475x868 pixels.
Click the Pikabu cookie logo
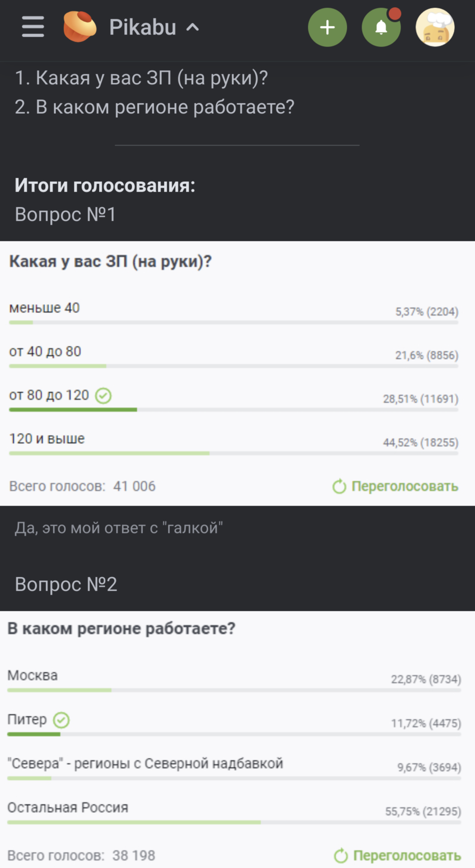coord(79,27)
